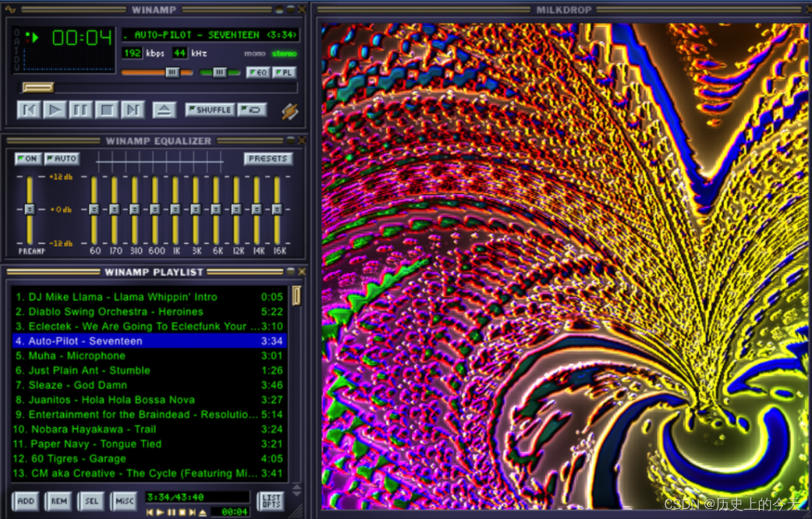The height and width of the screenshot is (519, 812).
Task: Skip to next track in main window
Action: [x=132, y=110]
